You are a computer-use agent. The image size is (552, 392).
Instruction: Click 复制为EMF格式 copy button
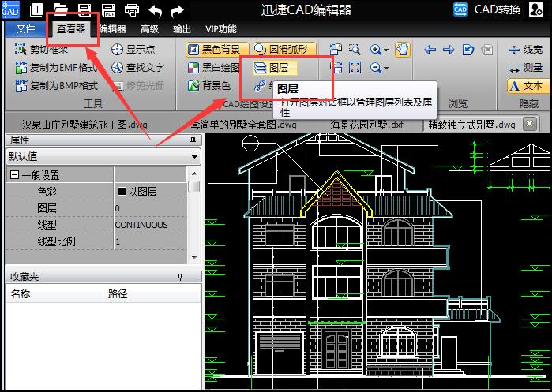[56, 68]
